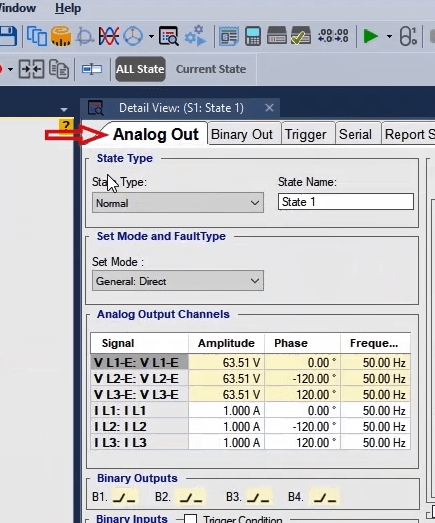
Task: Select the Current State button
Action: tap(211, 69)
